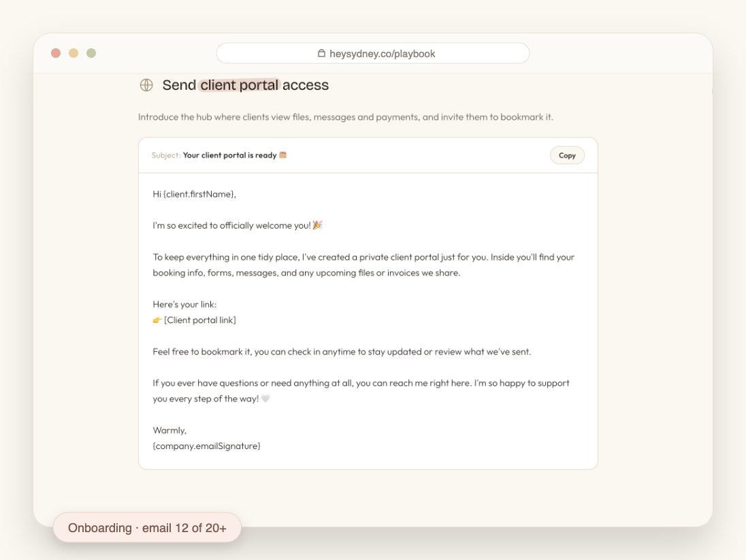Click the globe icon beside the heading
The image size is (746, 560).
(146, 85)
